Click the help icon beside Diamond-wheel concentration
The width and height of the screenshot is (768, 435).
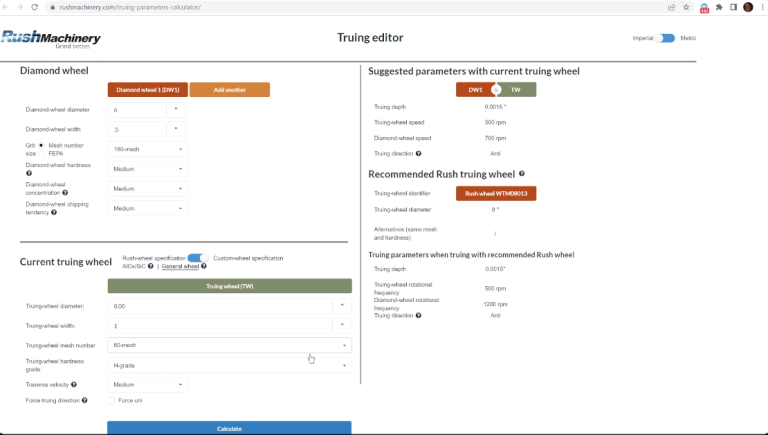(x=65, y=193)
